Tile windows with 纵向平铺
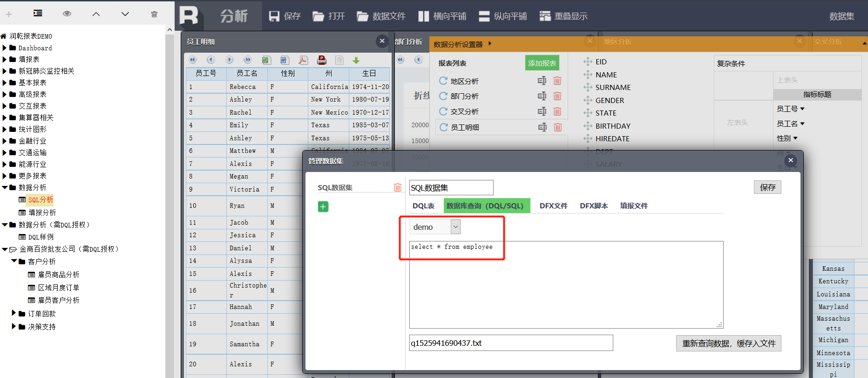Screen dimensions: 868x378 coord(503,16)
